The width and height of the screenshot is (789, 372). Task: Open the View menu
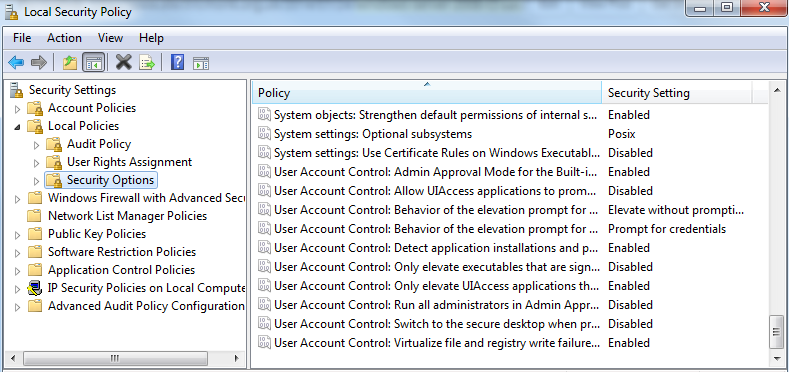110,38
